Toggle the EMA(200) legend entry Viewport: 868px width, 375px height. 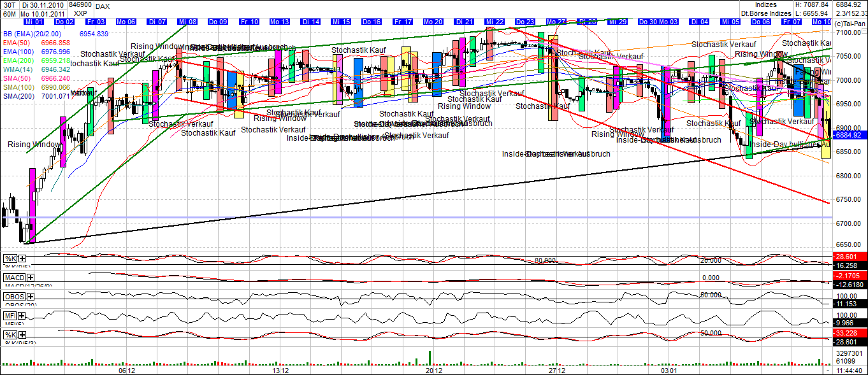18,61
